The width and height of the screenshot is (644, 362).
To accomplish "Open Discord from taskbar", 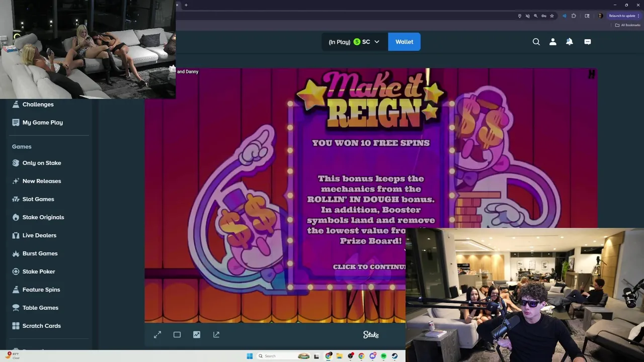I will click(373, 356).
